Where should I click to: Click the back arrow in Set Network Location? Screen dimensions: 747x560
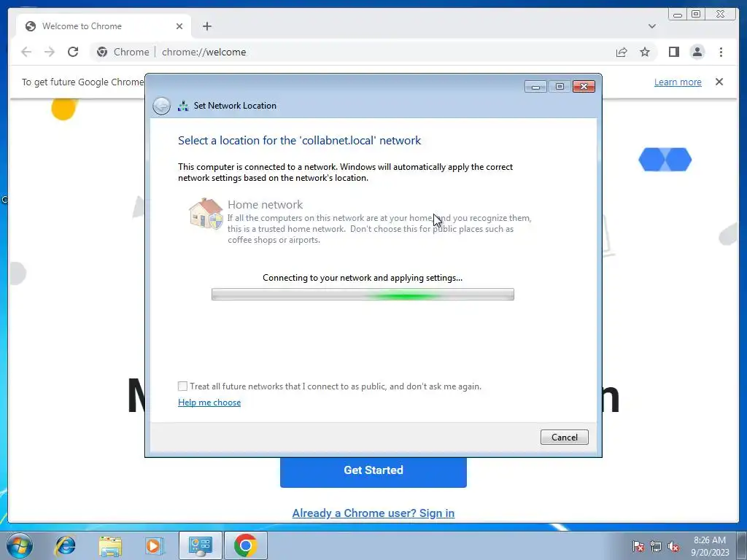(161, 106)
